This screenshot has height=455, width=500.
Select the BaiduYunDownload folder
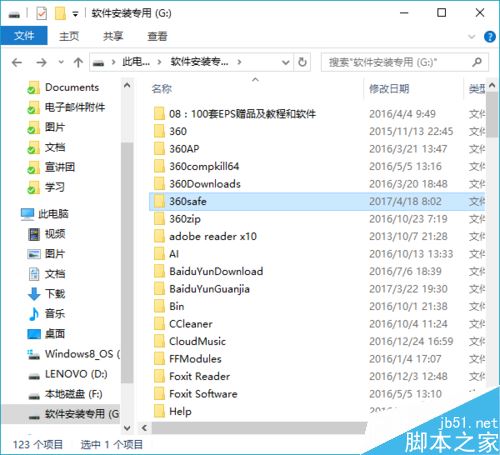(216, 271)
